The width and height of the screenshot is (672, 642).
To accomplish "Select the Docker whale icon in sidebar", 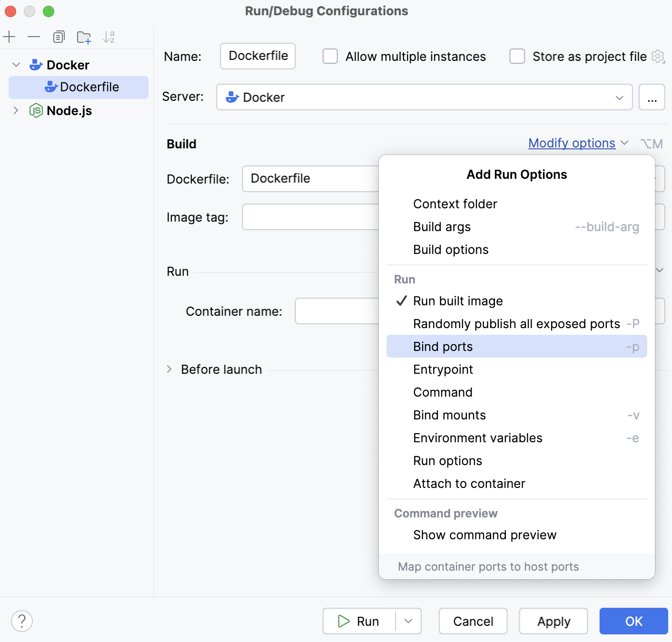I will [x=36, y=65].
